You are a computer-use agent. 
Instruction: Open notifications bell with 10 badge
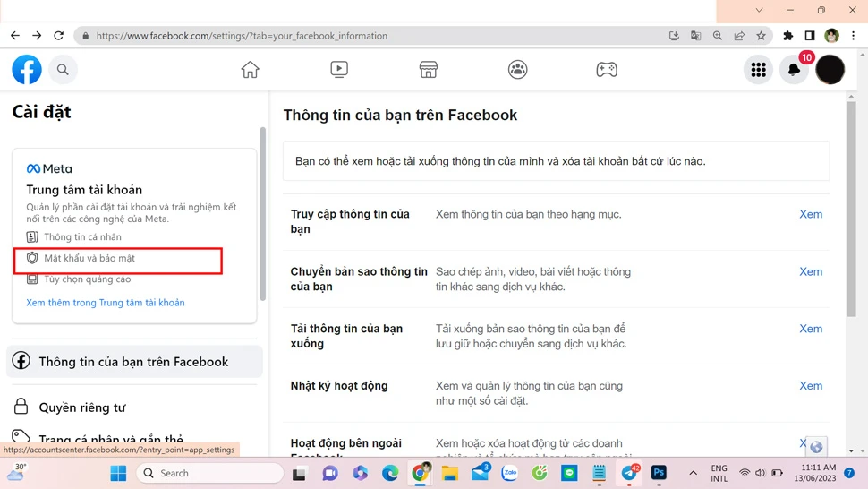794,70
